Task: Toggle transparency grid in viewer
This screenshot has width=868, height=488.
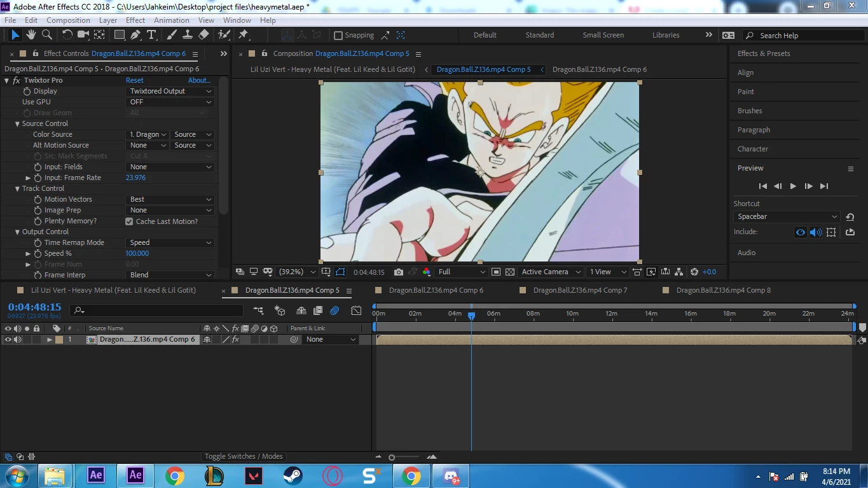Action: [509, 272]
